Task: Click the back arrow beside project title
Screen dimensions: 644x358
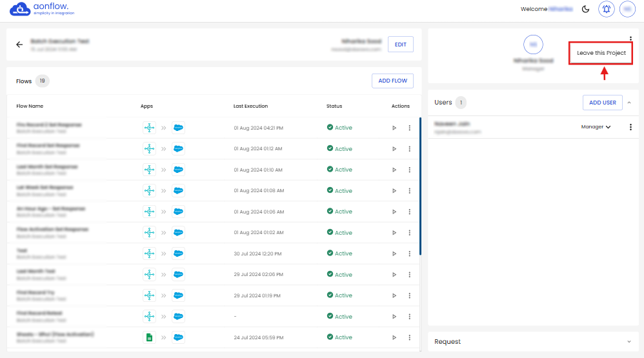Action: (x=19, y=45)
